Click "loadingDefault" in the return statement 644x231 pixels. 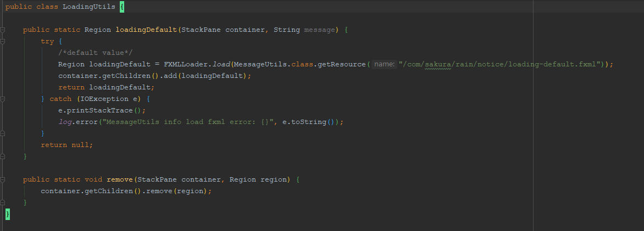[120, 87]
